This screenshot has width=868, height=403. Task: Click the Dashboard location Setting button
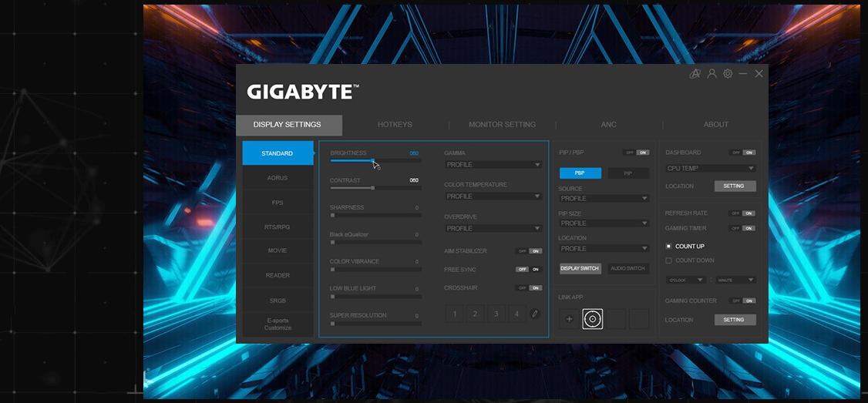click(x=735, y=186)
